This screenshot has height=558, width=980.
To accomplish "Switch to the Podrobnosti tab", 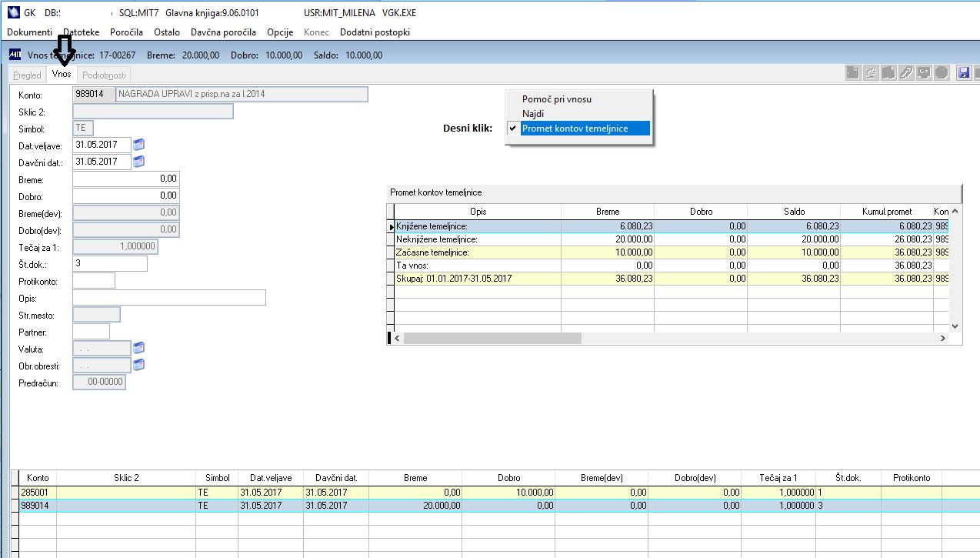I will 104,75.
